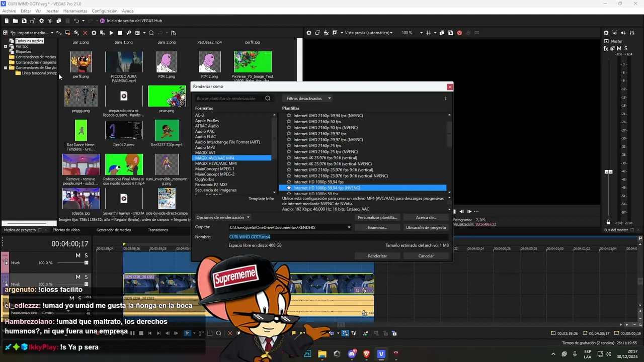Open media properties gear in Project Media

tap(94, 33)
